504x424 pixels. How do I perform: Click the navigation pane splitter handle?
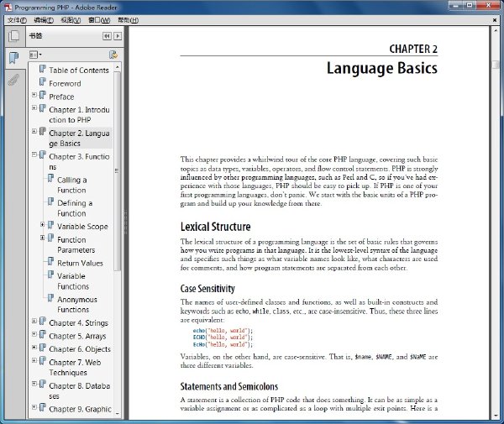click(126, 222)
